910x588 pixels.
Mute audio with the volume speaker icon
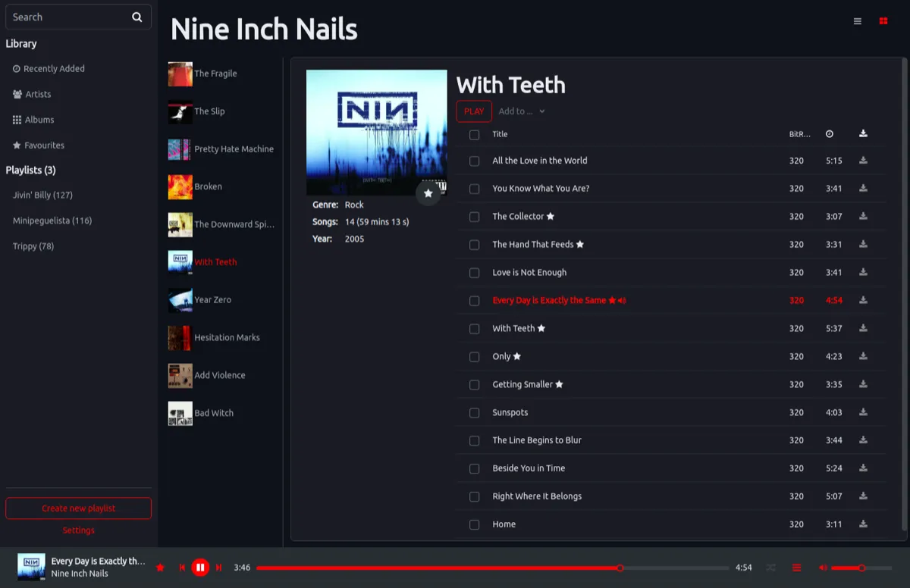[x=822, y=567]
